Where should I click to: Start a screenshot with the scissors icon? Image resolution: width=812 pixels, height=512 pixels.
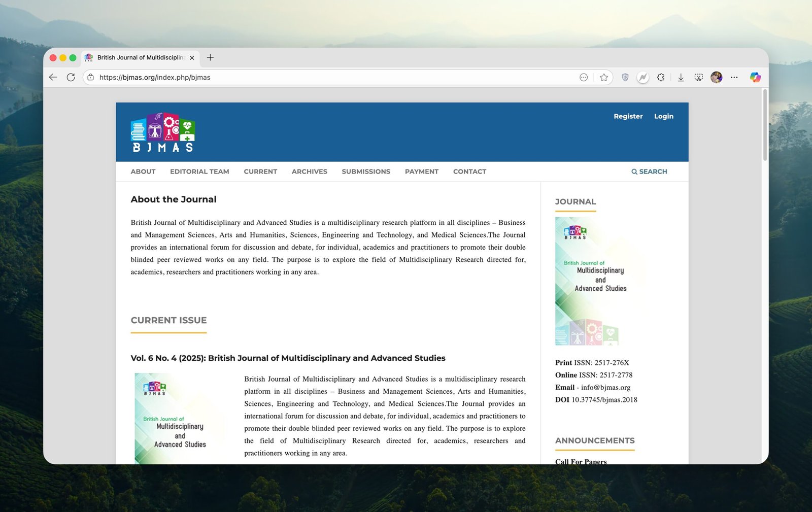[x=698, y=77]
